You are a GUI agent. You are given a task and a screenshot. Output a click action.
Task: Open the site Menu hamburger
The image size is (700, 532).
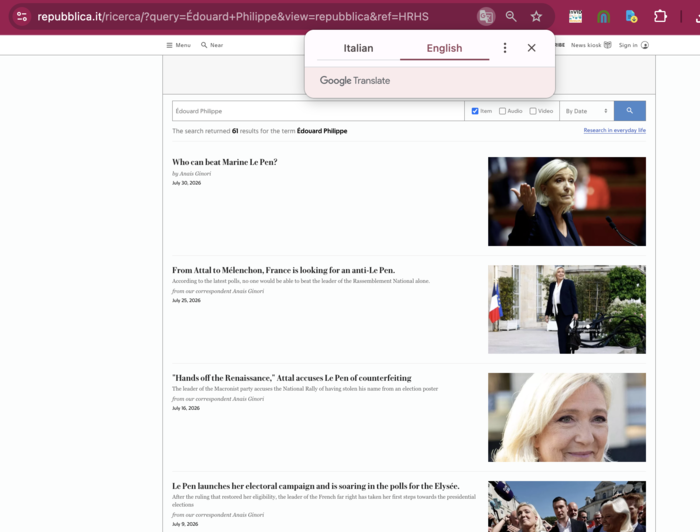pos(179,45)
